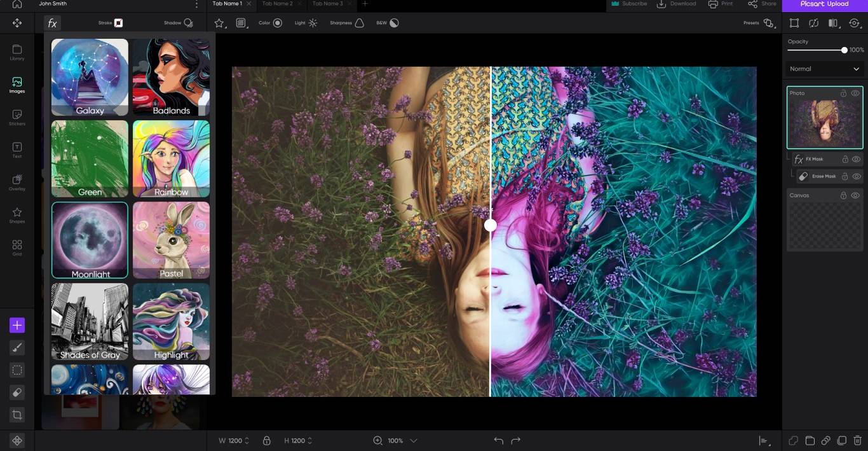This screenshot has height=451, width=868.
Task: Hide the Canvas layer
Action: [x=855, y=195]
